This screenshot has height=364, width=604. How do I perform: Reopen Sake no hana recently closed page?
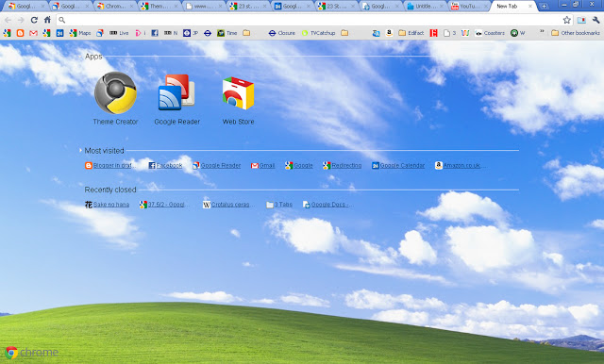point(107,205)
